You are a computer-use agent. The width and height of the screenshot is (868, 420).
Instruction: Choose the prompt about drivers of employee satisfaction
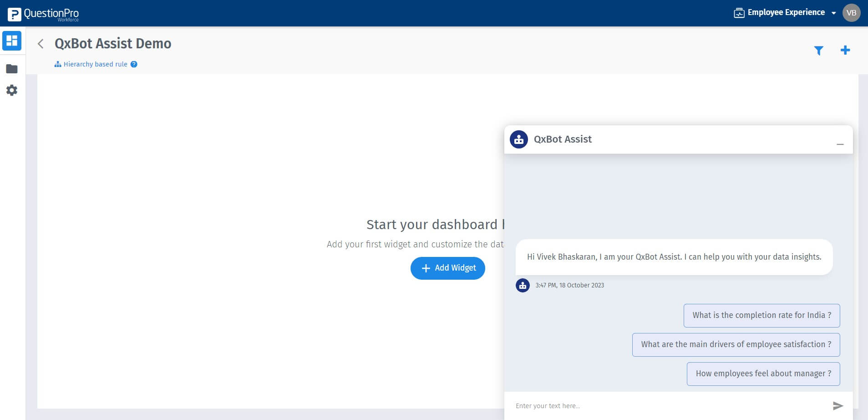point(736,344)
